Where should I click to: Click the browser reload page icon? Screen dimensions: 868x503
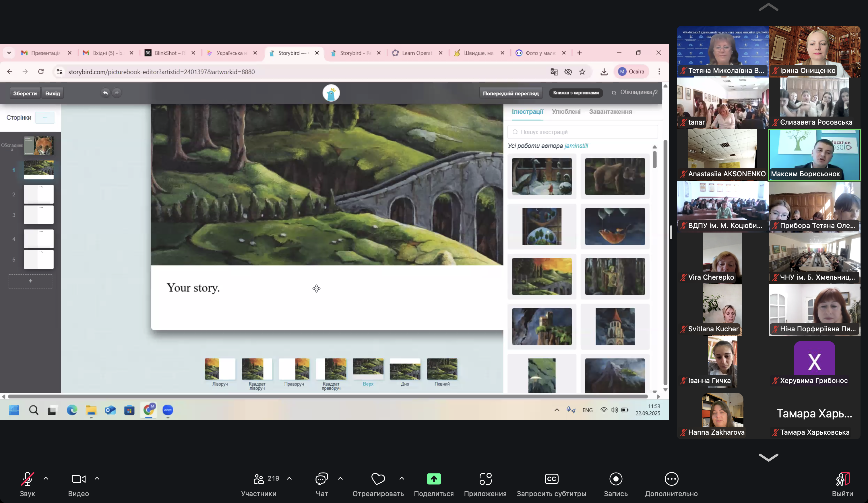coord(41,72)
